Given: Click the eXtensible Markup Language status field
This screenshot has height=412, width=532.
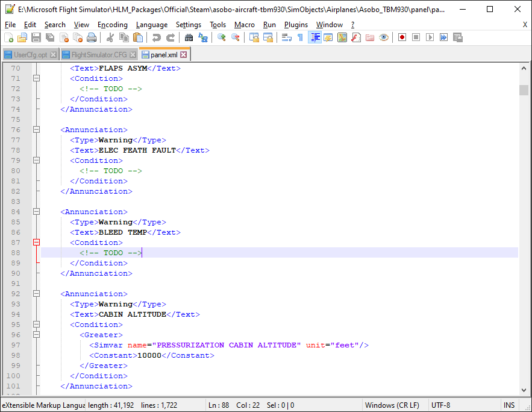Looking at the screenshot, I should point(43,405).
